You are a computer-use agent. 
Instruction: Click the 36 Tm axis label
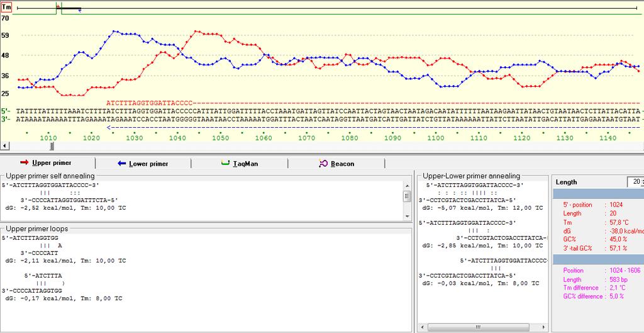(5, 76)
